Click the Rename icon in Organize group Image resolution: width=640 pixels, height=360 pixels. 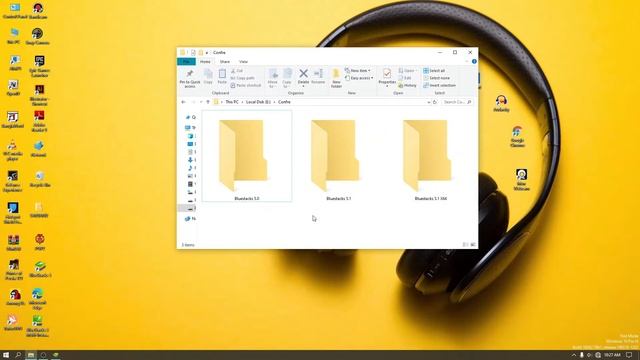pos(318,73)
